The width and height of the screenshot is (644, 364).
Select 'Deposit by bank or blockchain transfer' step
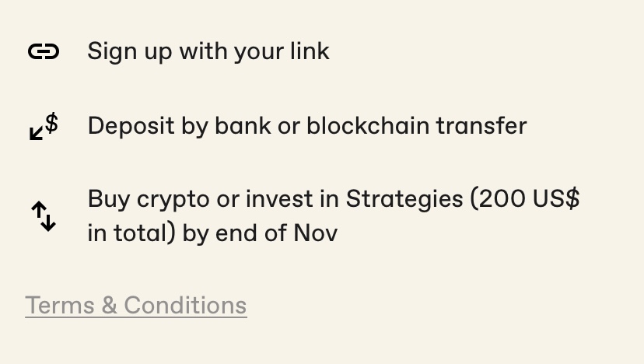tap(306, 126)
